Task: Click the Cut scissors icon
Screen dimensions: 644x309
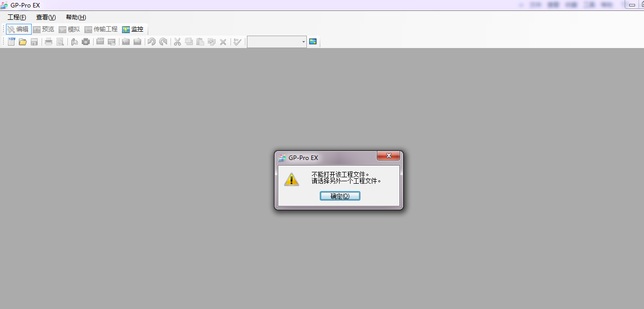Action: 177,42
